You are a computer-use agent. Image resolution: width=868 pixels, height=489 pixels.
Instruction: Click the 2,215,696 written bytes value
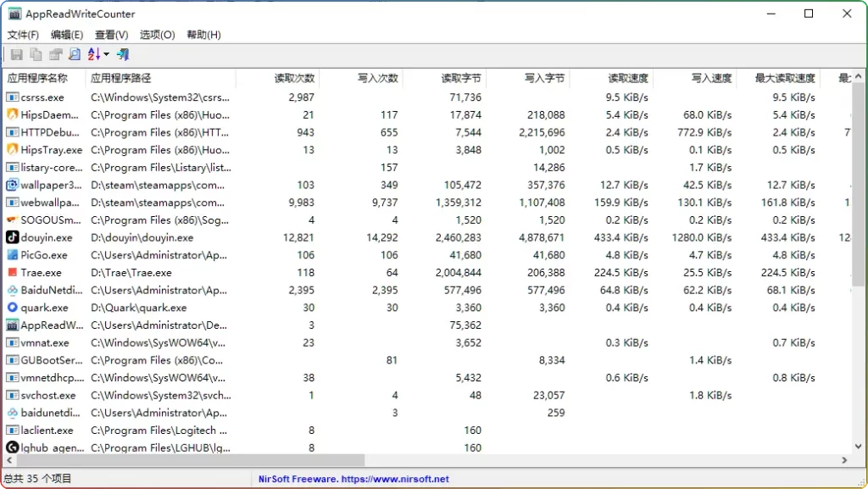[542, 132]
